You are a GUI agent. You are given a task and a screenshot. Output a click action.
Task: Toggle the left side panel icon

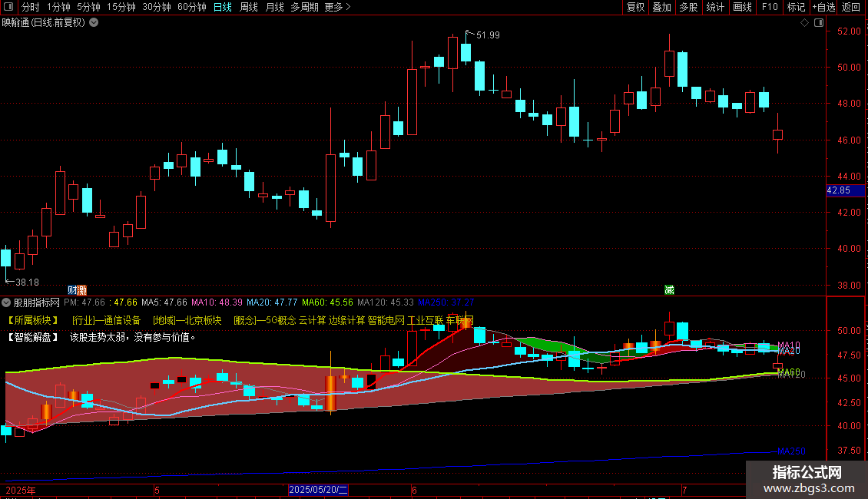[8, 7]
